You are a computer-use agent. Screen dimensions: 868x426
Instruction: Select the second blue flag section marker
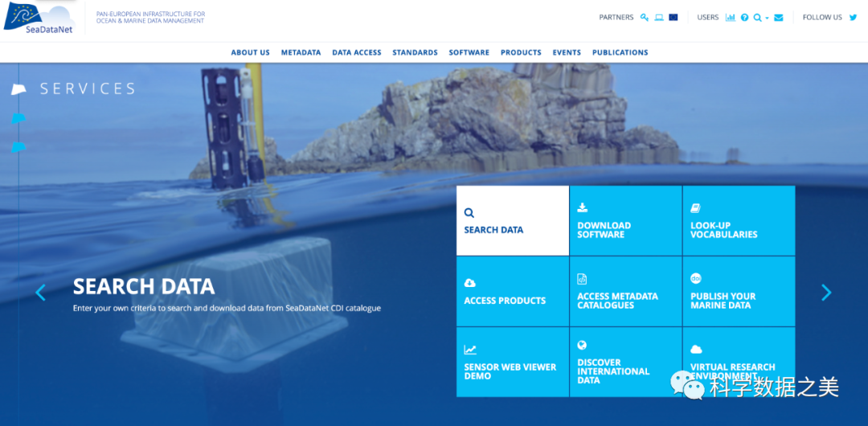tap(18, 118)
